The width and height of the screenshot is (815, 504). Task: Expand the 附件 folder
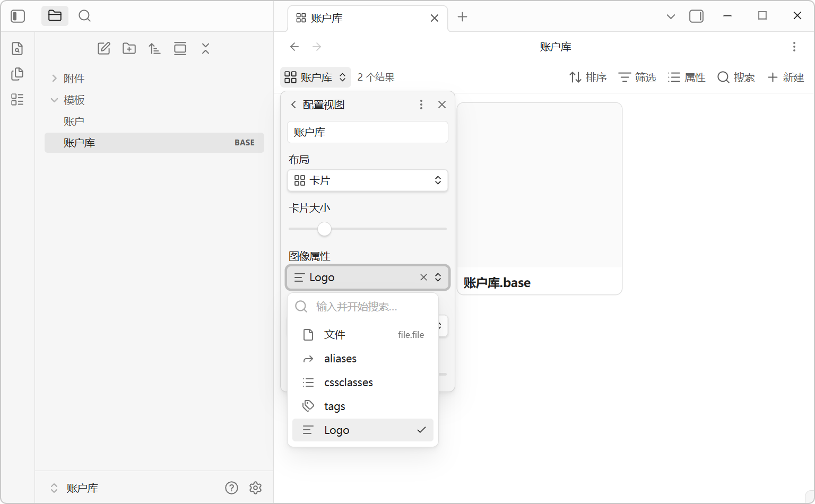tap(73, 79)
